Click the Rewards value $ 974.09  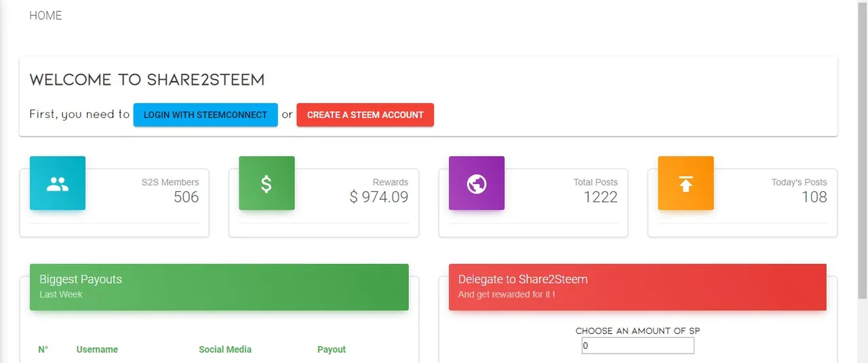pos(379,197)
